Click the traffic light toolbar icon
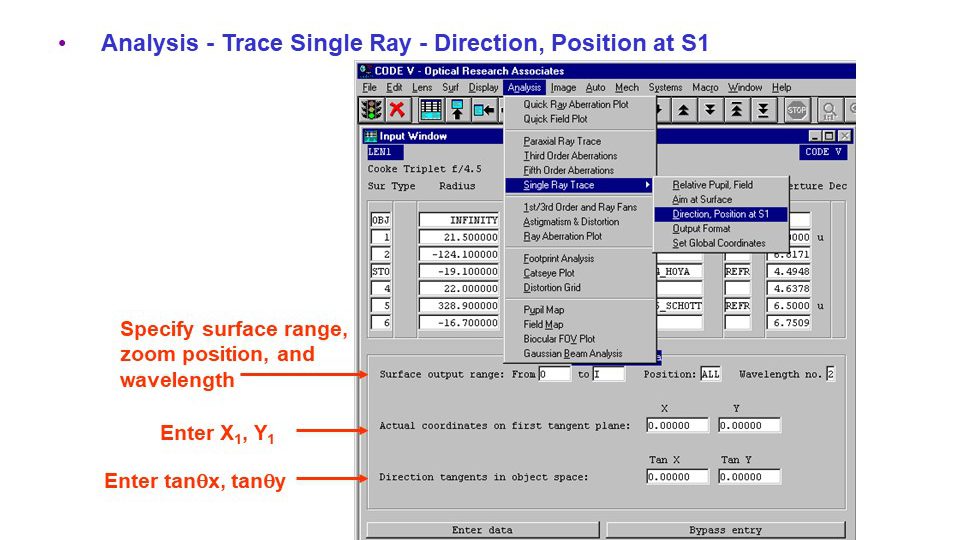 pos(372,110)
